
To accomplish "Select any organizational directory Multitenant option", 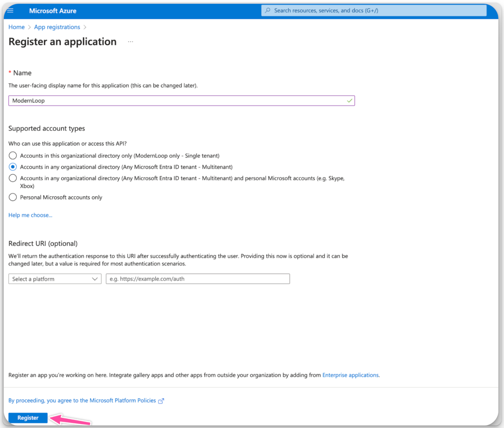I will [x=13, y=167].
